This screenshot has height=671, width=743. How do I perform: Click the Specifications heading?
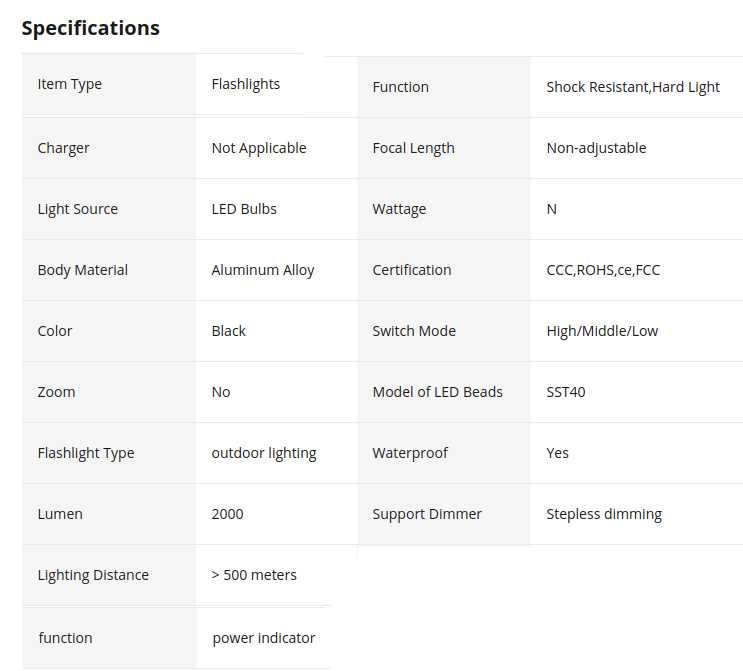coord(90,28)
